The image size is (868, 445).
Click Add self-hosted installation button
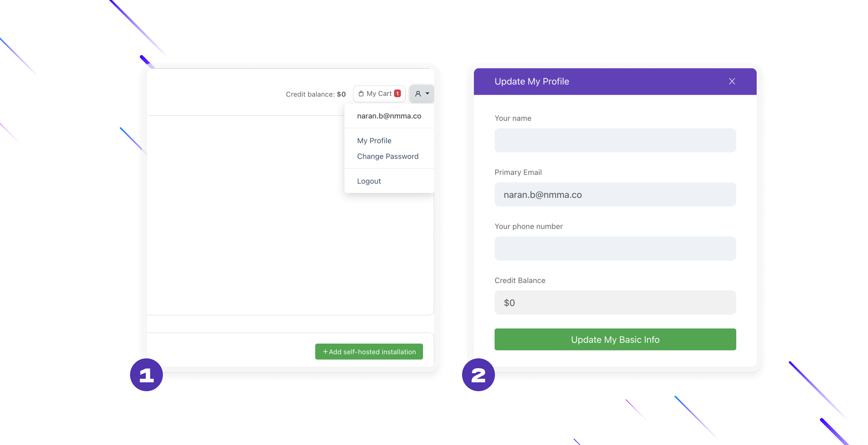pos(369,351)
